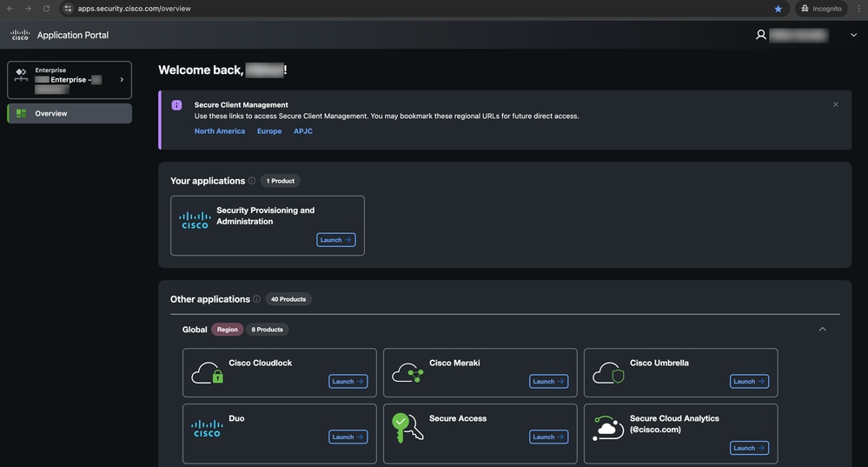The image size is (868, 467).
Task: Launch Cisco Meraki
Action: point(548,381)
